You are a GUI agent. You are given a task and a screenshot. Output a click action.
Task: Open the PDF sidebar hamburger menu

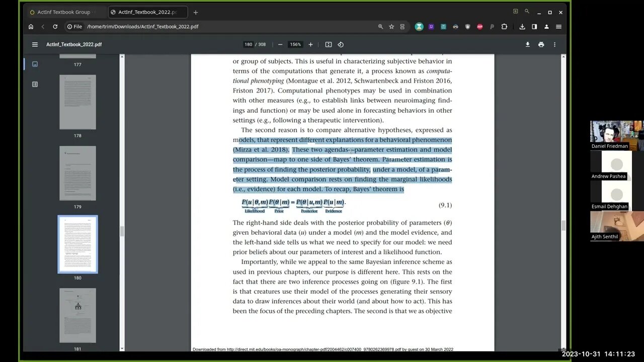tap(35, 44)
